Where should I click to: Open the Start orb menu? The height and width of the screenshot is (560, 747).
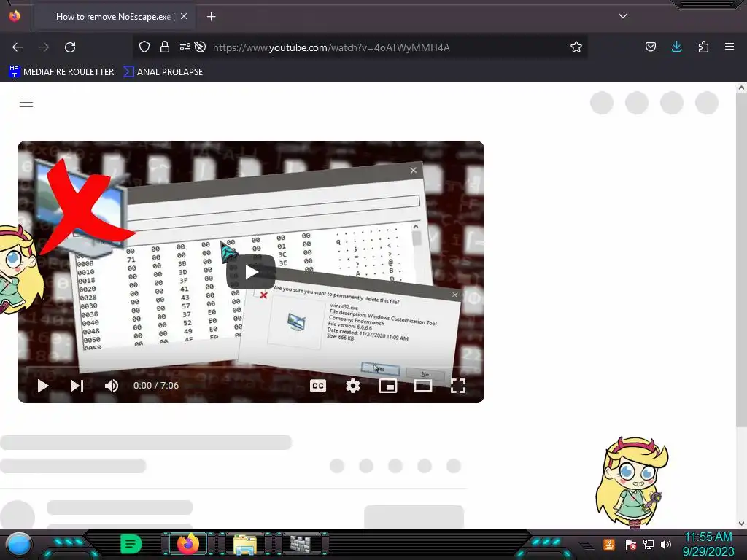[x=19, y=544]
